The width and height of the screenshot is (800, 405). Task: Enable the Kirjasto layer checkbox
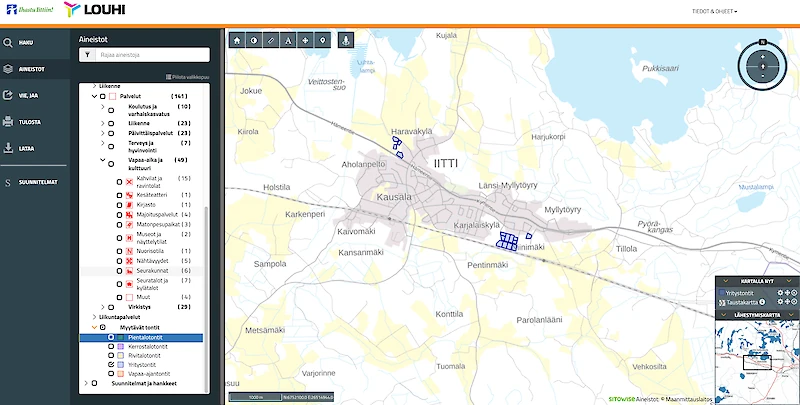[x=117, y=204]
